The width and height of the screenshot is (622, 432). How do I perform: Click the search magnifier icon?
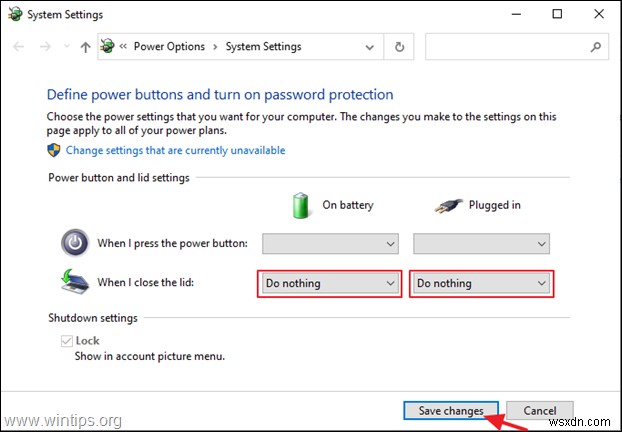coord(596,47)
